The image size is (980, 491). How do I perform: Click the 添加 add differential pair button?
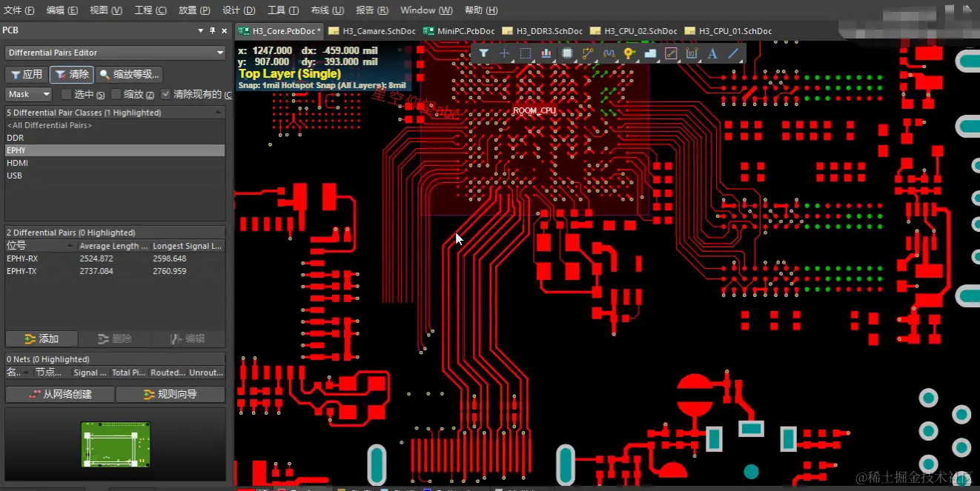click(x=42, y=338)
